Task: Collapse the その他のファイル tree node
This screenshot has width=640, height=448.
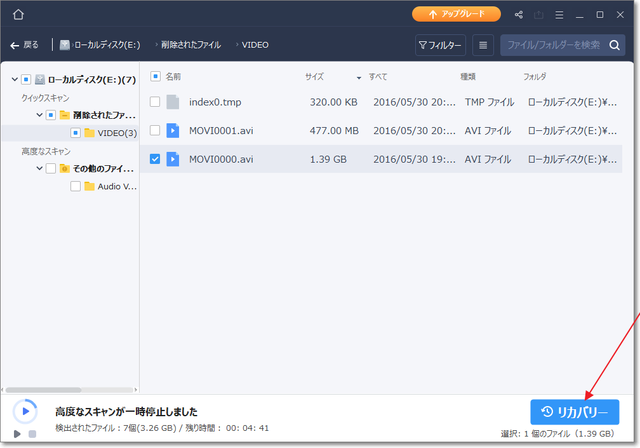Action: tap(38, 169)
